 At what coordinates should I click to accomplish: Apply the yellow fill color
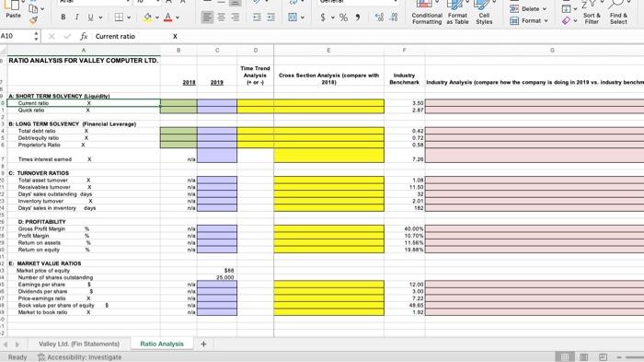pos(147,18)
